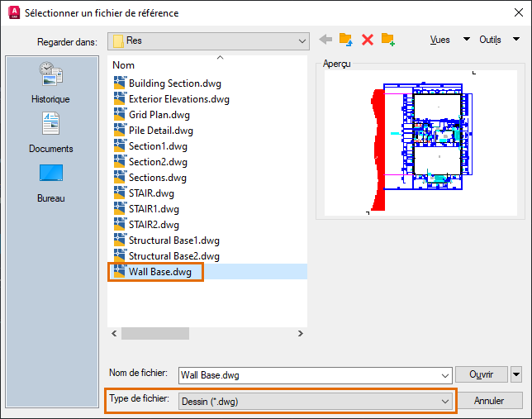Click the icon of Grid Plan.dwg
Screen dimensions: 532x419
120,114
